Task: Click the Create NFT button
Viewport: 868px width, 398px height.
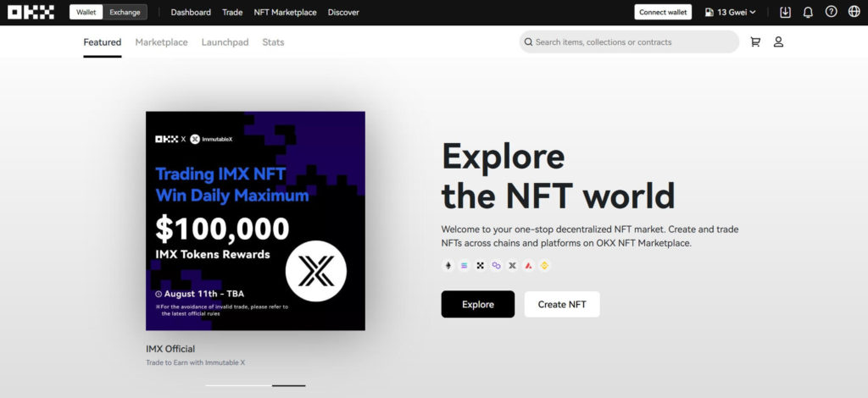Action: pyautogui.click(x=562, y=304)
